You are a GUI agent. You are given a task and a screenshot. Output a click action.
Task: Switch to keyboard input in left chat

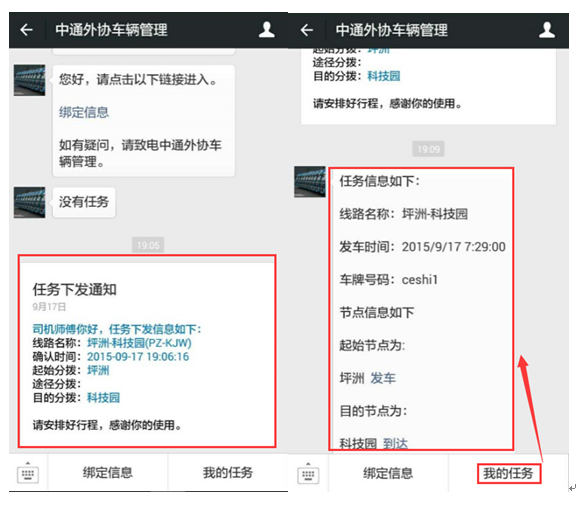coord(28,472)
